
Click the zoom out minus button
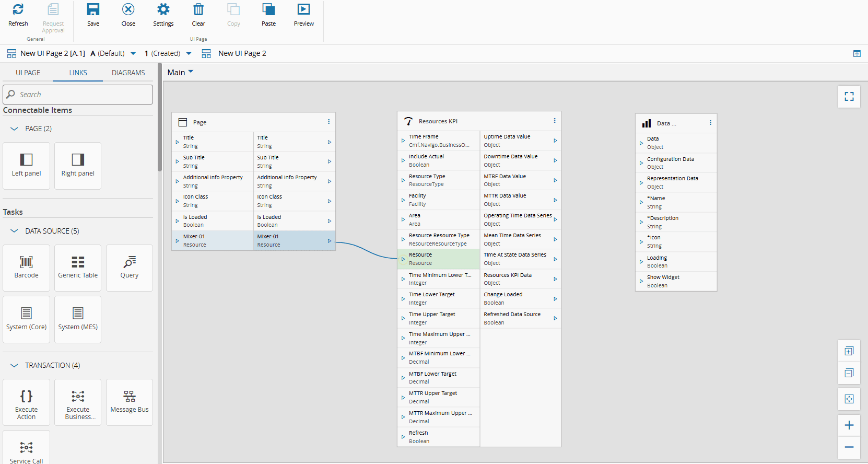(849, 447)
